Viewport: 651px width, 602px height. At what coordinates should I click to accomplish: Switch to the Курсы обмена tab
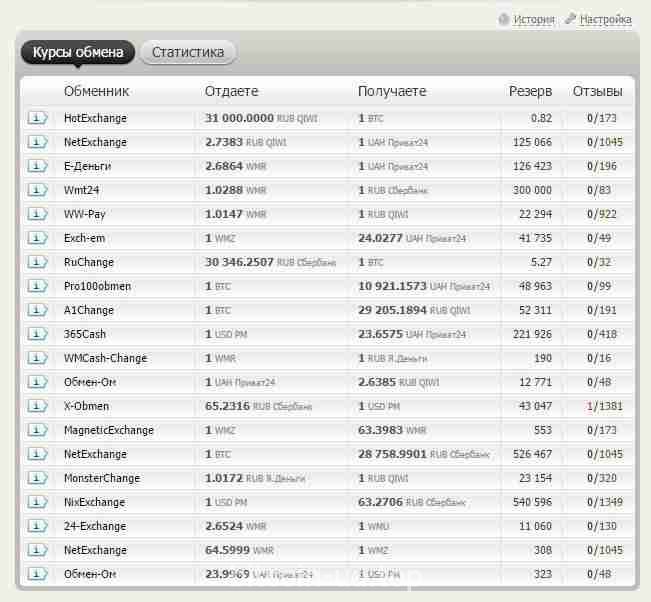pyautogui.click(x=78, y=52)
